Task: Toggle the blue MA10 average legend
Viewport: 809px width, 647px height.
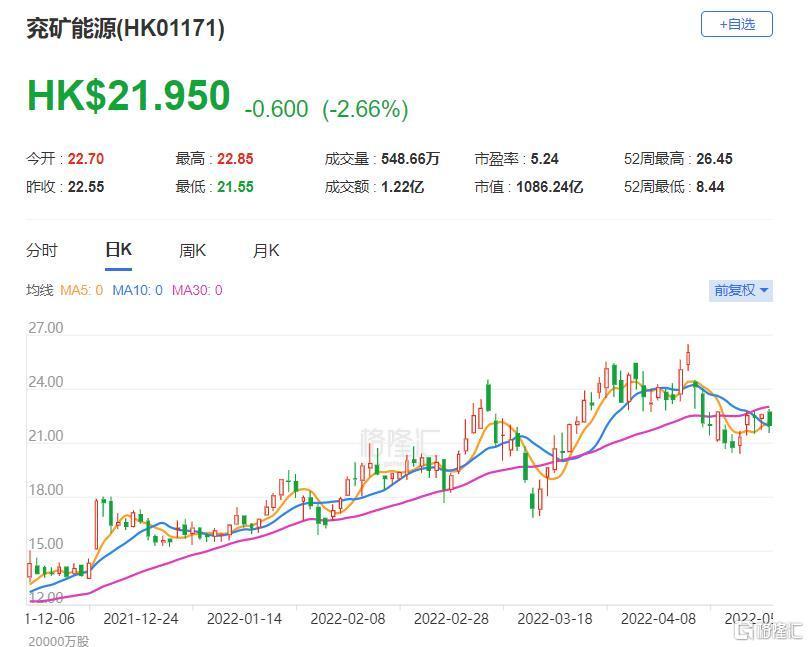Action: [x=136, y=291]
